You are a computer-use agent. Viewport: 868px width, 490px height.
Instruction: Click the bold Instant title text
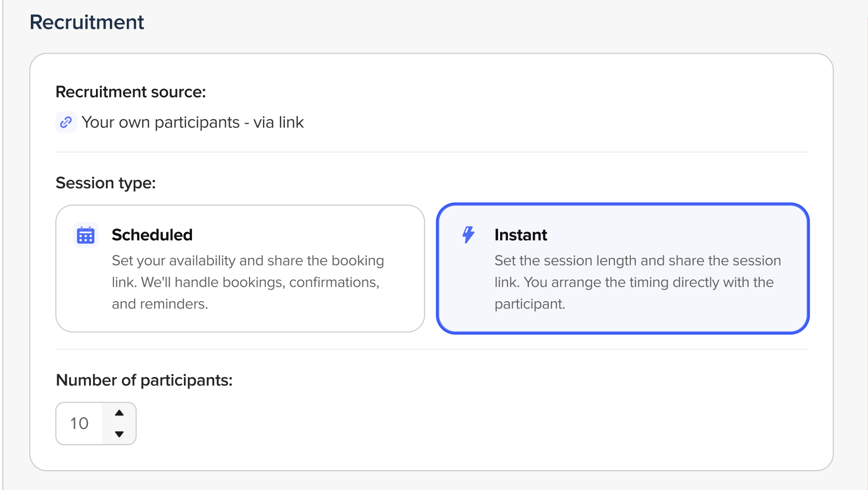click(521, 235)
